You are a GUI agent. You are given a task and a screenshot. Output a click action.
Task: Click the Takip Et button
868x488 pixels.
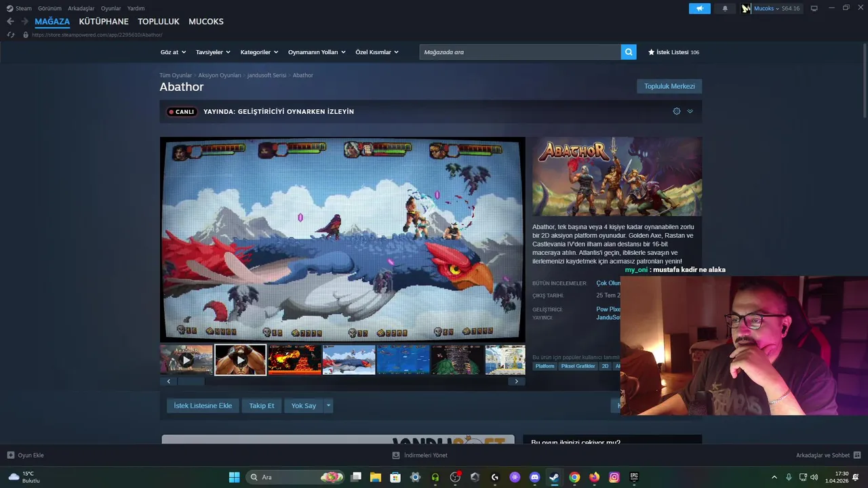coord(262,405)
